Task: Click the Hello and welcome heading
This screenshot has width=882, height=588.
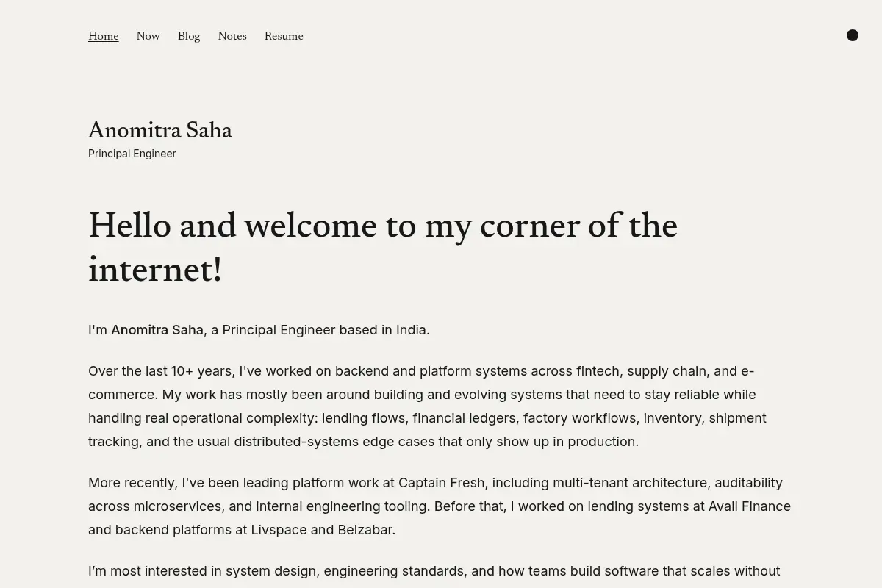Action: point(383,248)
